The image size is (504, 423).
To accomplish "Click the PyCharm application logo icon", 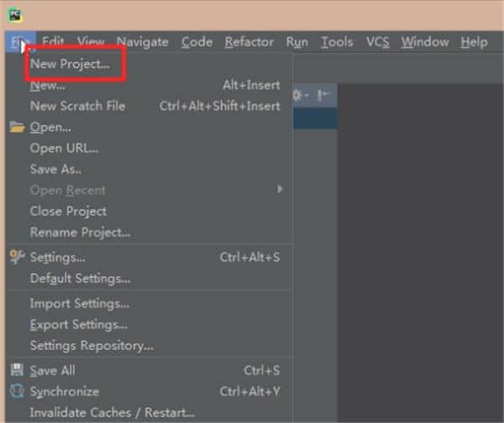I will pyautogui.click(x=15, y=15).
